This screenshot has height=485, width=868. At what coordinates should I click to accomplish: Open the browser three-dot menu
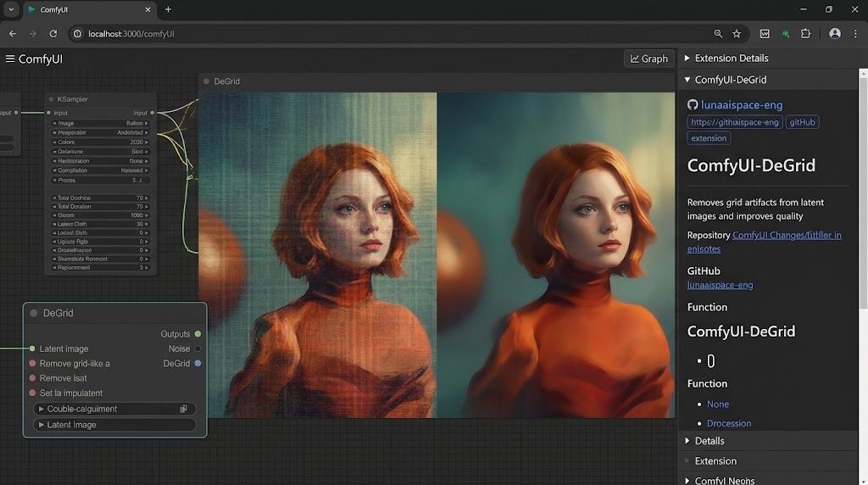click(855, 34)
